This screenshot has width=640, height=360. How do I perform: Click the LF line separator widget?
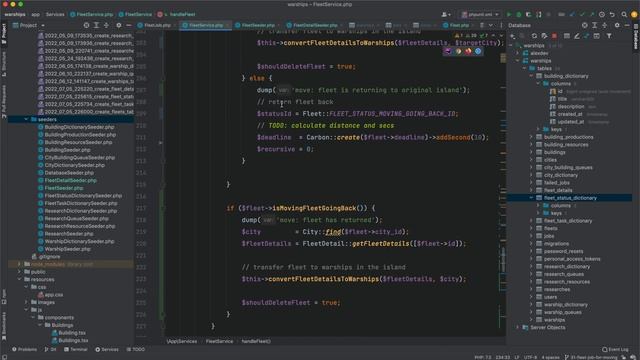(x=517, y=357)
